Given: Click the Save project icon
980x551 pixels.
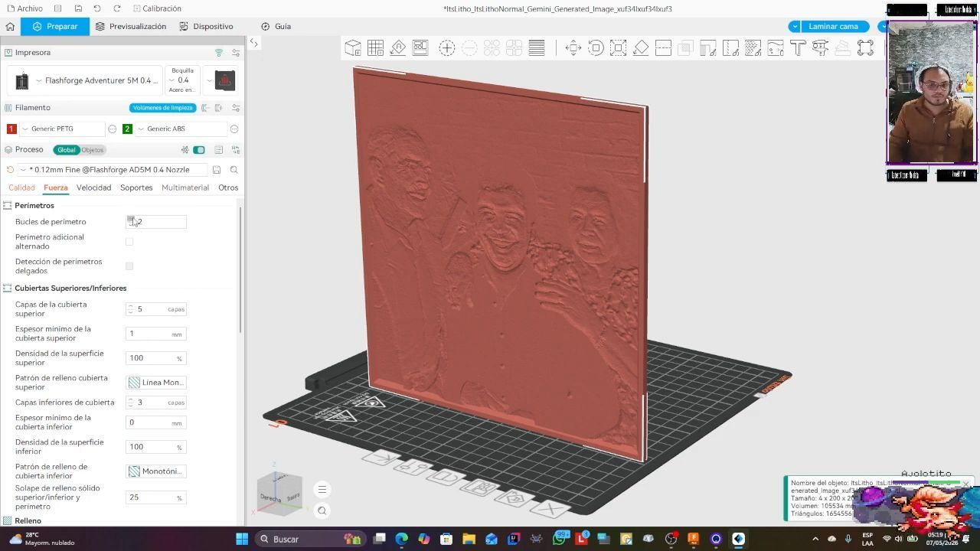Looking at the screenshot, I should point(78,8).
